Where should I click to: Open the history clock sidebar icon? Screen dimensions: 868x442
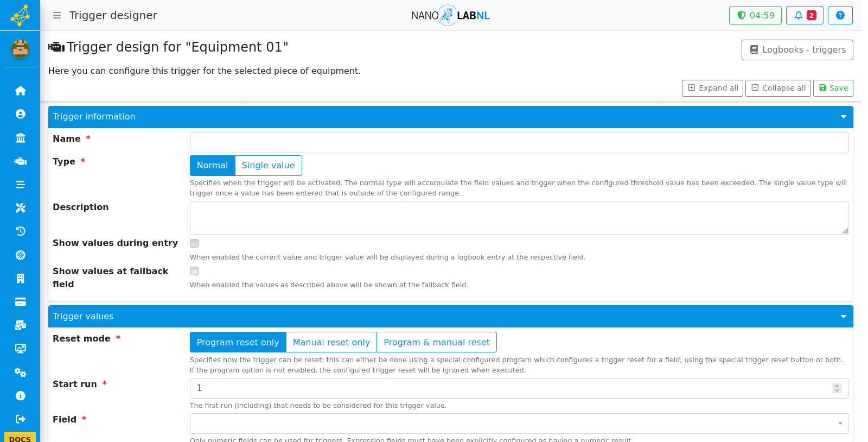(20, 231)
